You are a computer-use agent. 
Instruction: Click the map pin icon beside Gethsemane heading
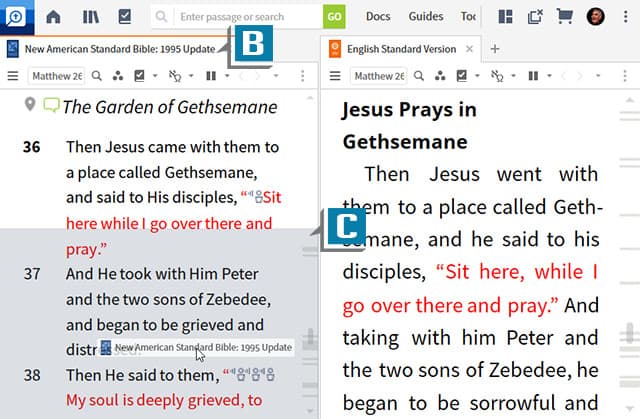pyautogui.click(x=30, y=105)
